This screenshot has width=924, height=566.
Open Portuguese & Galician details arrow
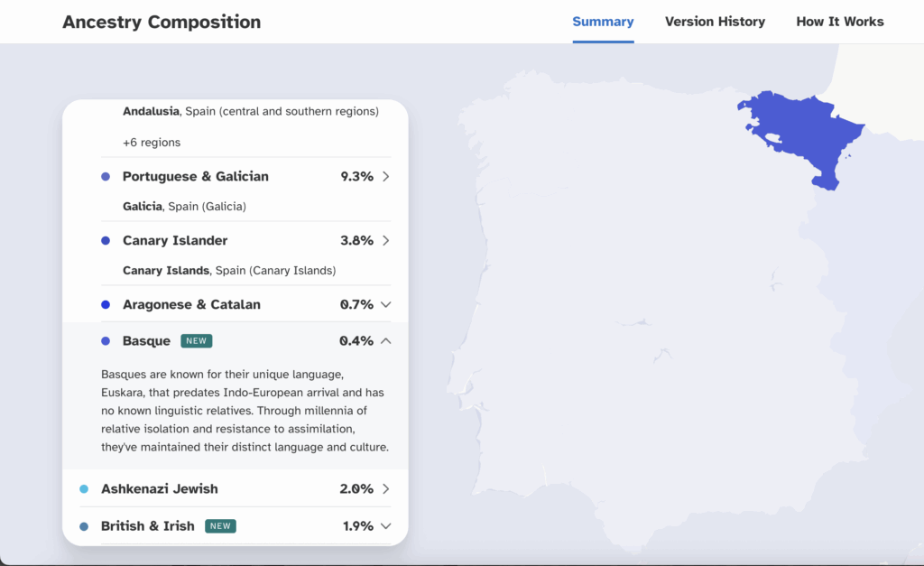386,177
